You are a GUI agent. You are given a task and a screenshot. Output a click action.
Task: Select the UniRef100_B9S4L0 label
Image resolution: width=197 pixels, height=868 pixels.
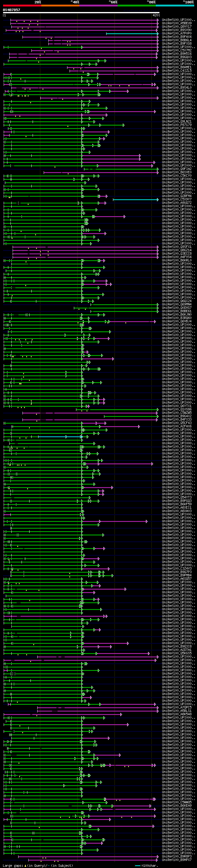(176, 88)
